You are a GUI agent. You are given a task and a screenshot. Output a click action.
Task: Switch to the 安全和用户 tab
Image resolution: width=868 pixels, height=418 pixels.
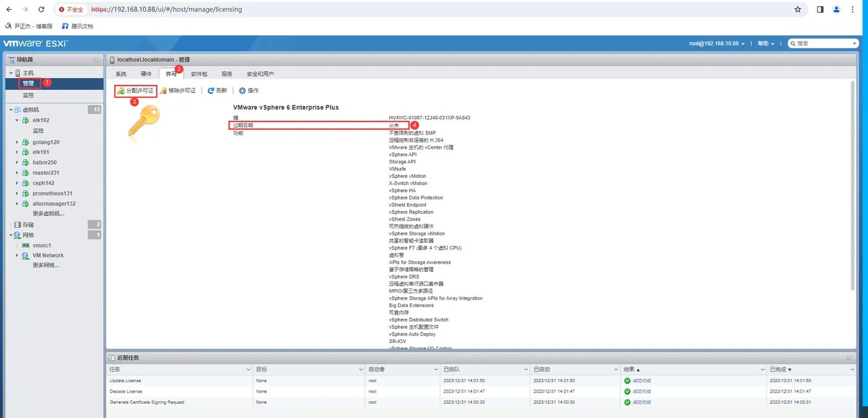click(260, 74)
